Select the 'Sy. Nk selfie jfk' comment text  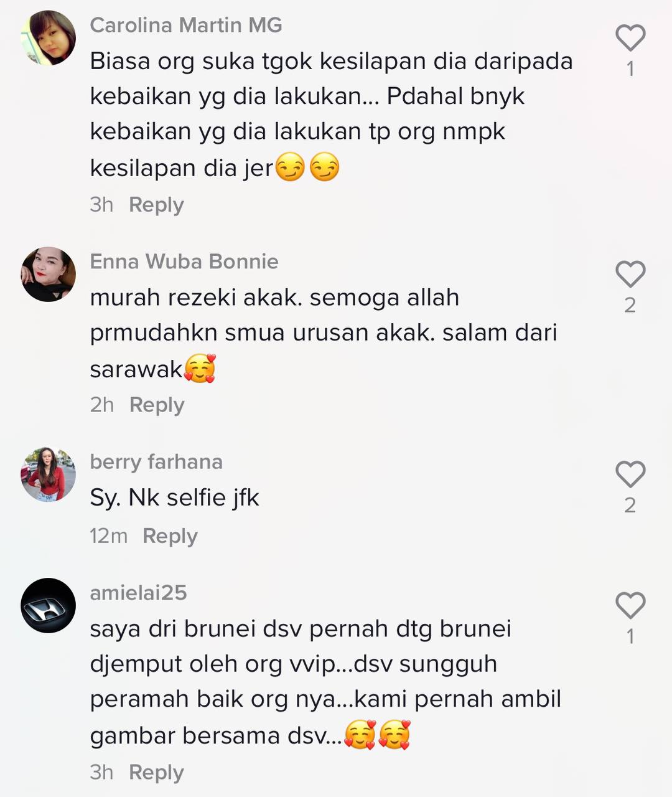[x=174, y=498]
